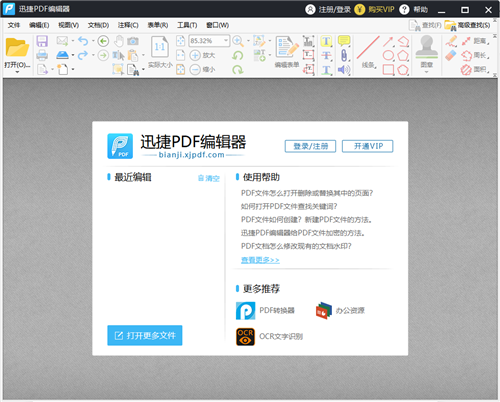Image resolution: width=500 pixels, height=402 pixels.
Task: Rotate page clockwise with green arrow
Action: click(238, 69)
